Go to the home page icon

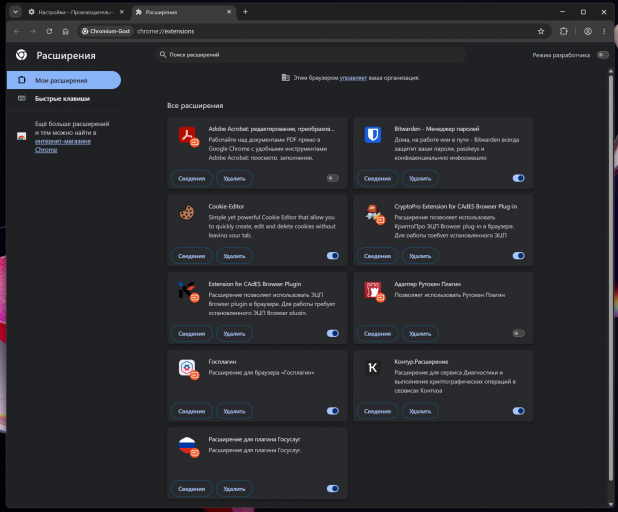click(65, 31)
